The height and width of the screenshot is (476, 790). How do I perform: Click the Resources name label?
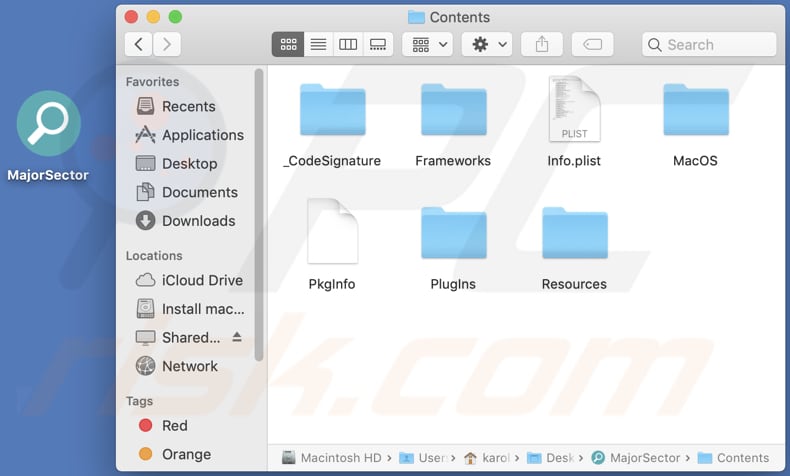click(x=574, y=284)
